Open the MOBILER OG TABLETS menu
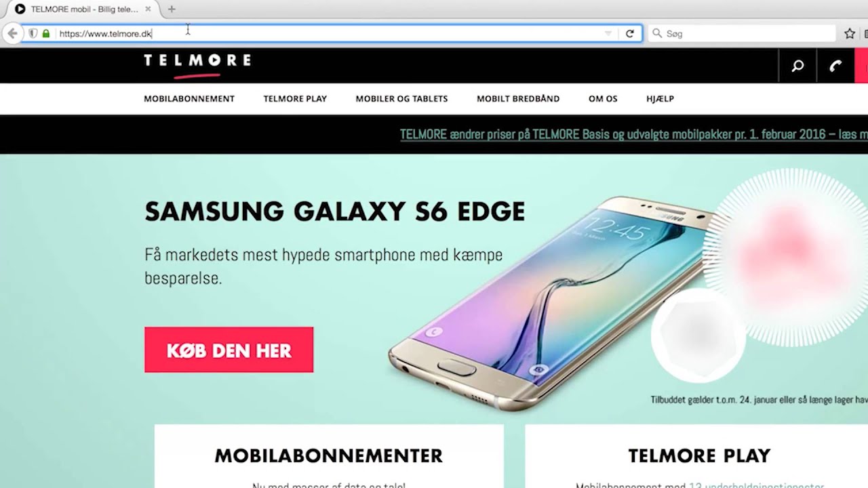Viewport: 868px width, 488px height. tap(401, 99)
